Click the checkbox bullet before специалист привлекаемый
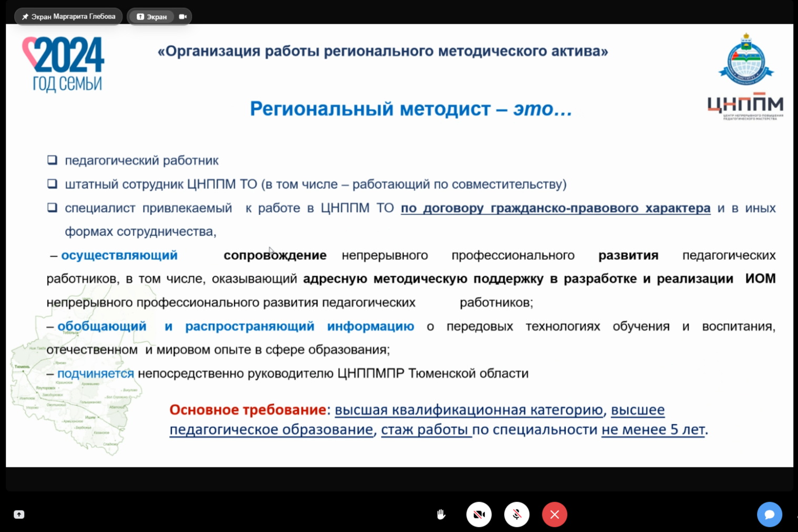This screenshot has height=532, width=798. point(52,207)
